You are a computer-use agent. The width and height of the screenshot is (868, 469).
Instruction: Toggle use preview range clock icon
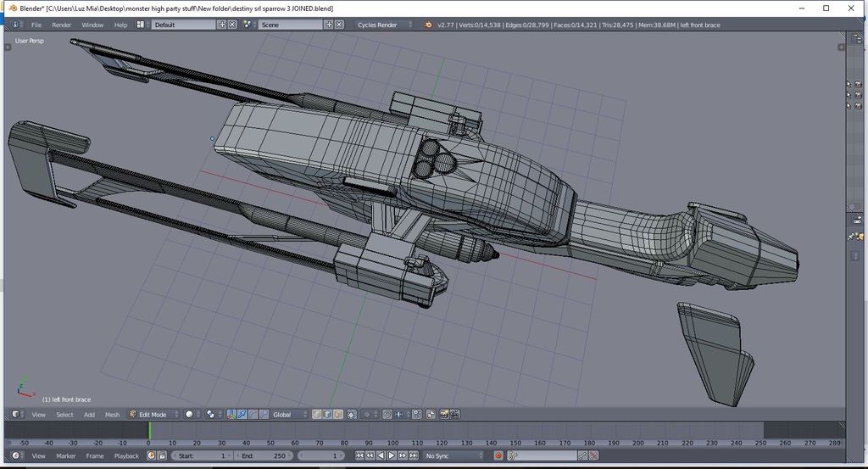(151, 455)
